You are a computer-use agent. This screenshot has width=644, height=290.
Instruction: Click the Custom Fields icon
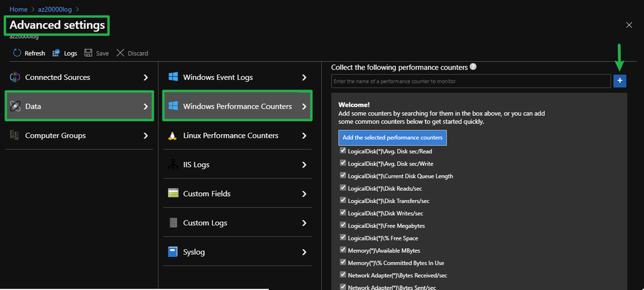point(173,193)
